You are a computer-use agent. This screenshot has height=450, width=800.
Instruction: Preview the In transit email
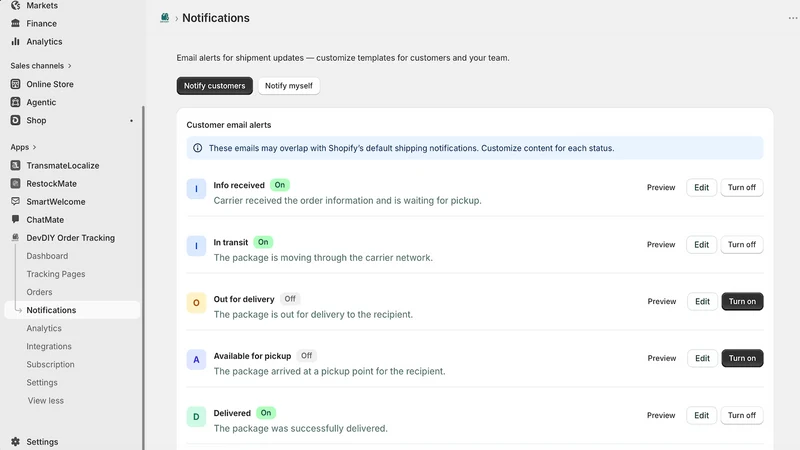click(x=661, y=244)
